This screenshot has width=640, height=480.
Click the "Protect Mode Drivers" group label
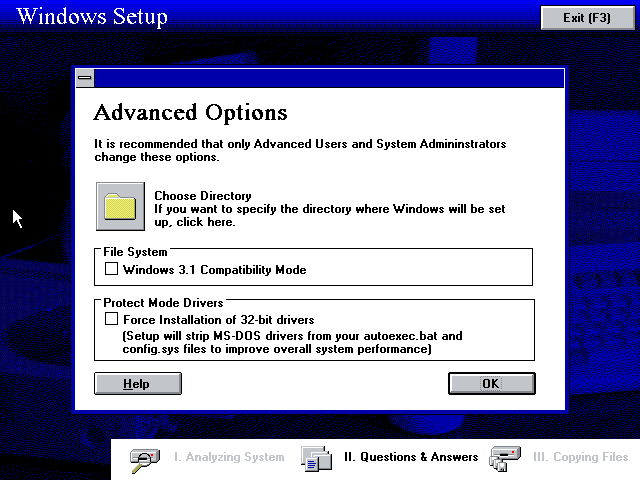click(163, 303)
